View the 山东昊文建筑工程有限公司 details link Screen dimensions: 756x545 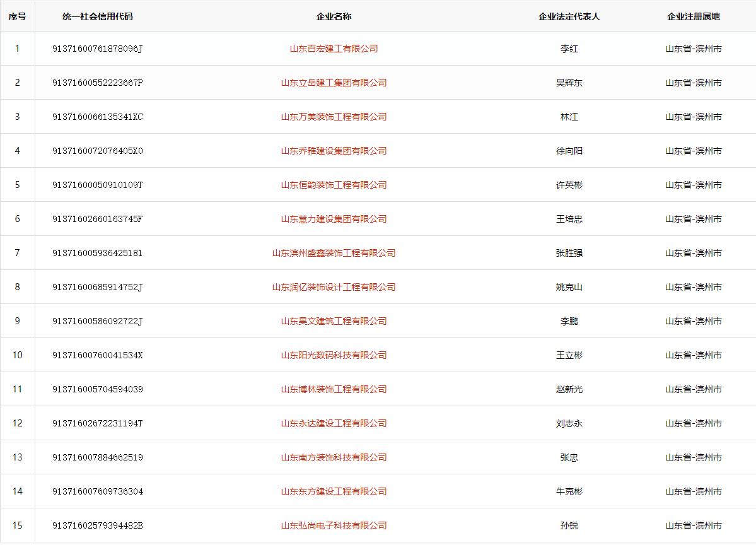[x=334, y=321]
